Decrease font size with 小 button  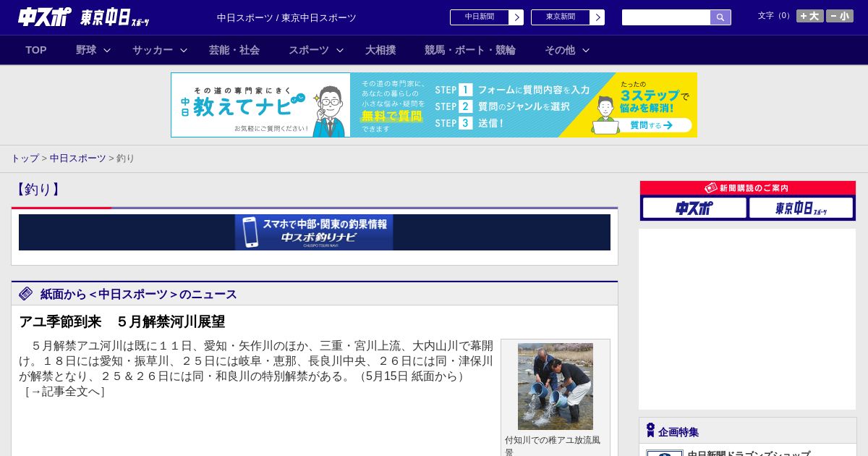coord(840,16)
